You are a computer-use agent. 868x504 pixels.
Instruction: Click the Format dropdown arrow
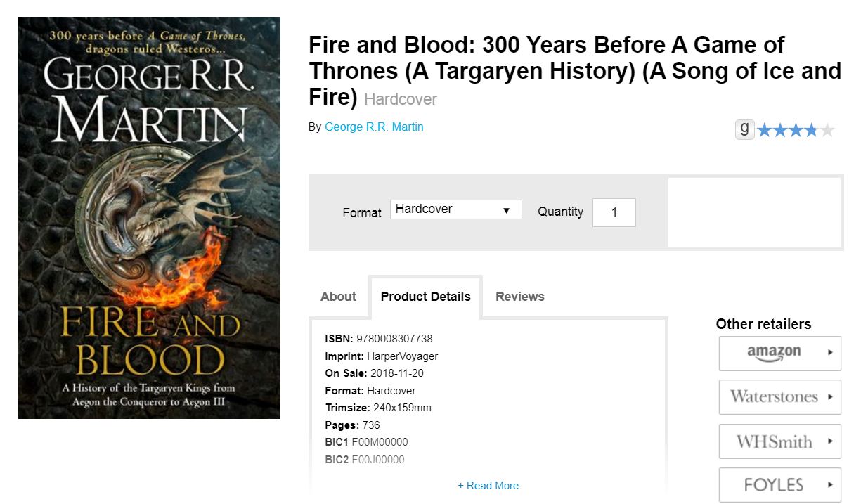tap(506, 210)
